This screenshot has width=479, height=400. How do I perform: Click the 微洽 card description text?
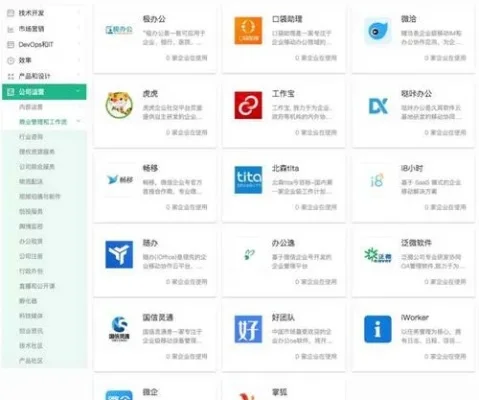click(431, 38)
